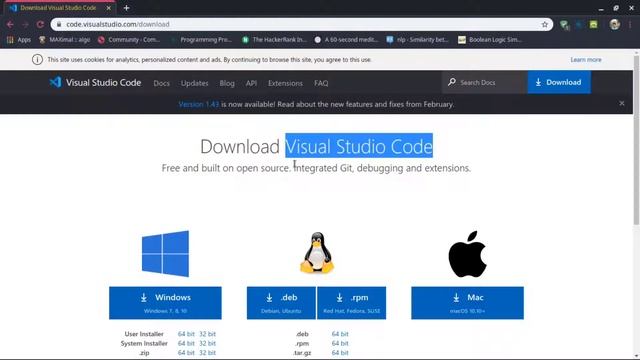Open the Version 1.43 release link

coord(199,104)
